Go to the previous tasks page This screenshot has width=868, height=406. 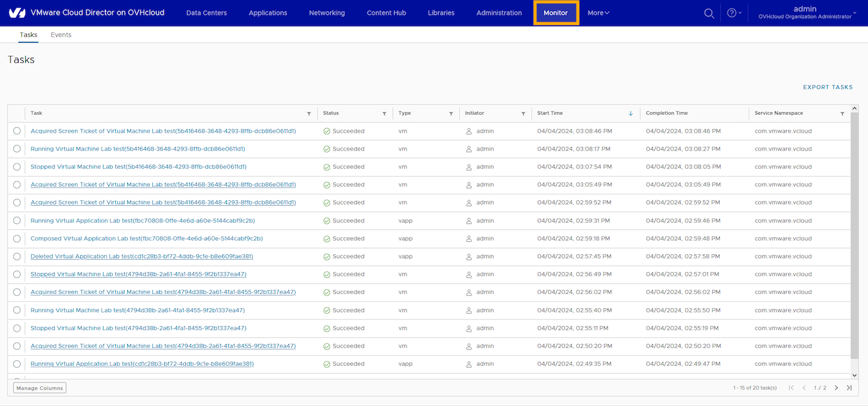[x=804, y=388]
